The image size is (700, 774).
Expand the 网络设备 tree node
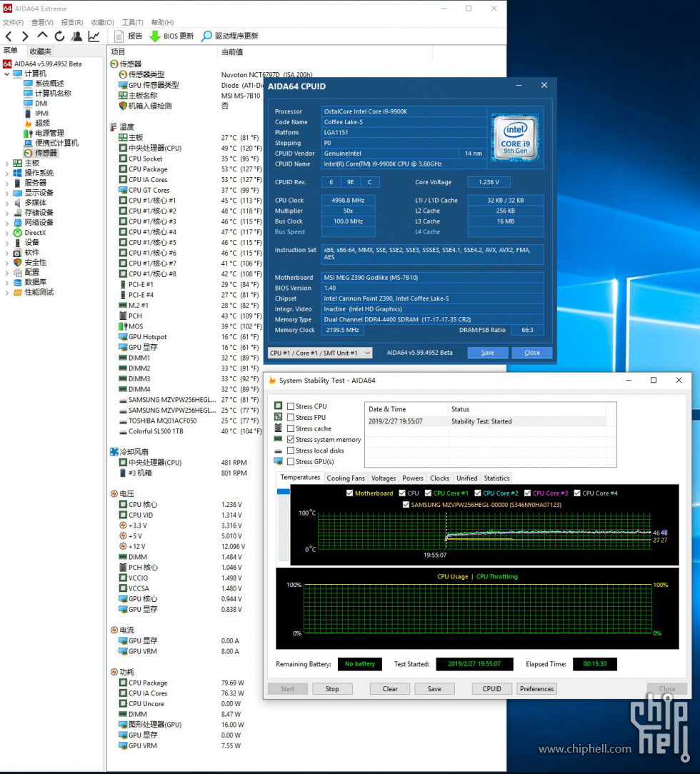(7, 223)
